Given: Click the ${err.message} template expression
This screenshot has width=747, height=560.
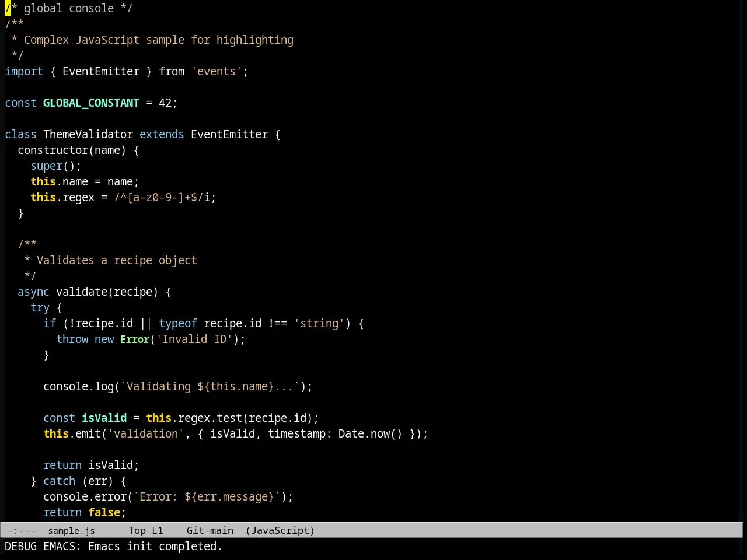Looking at the screenshot, I should point(229,497).
